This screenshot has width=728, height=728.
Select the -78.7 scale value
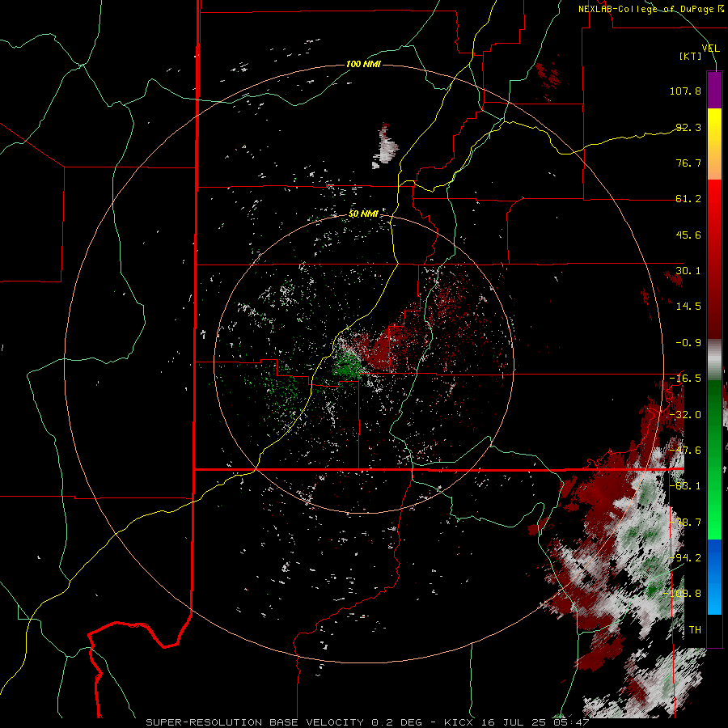685,523
